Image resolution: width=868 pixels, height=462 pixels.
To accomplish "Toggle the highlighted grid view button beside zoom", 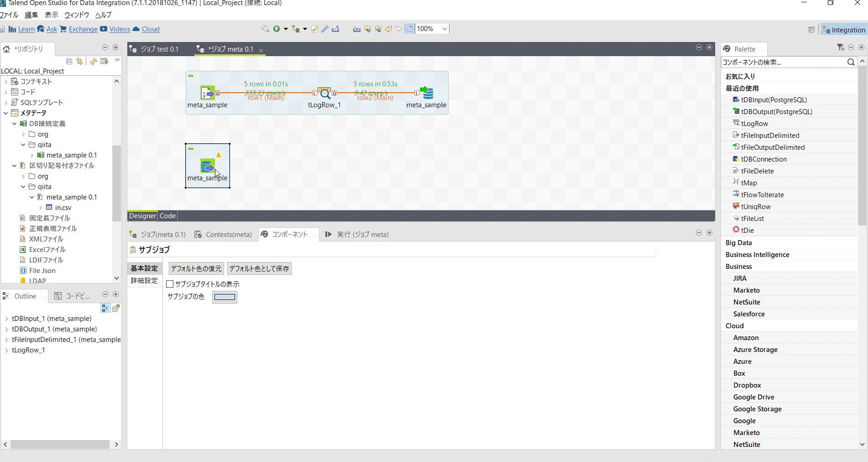I will 410,29.
